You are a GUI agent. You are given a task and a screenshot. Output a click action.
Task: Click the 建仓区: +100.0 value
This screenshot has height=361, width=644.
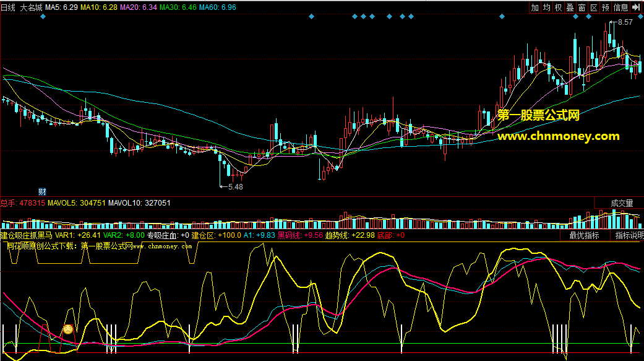pos(217,235)
